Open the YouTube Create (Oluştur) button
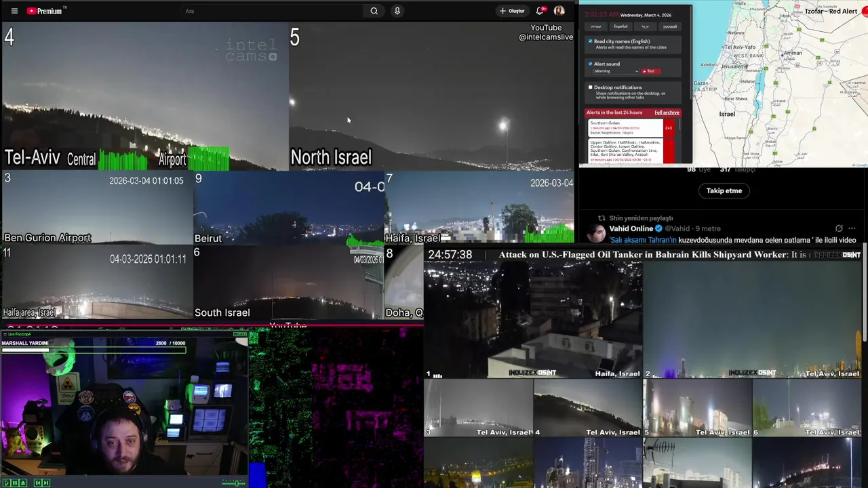Image resolution: width=868 pixels, height=488 pixels. tap(512, 11)
